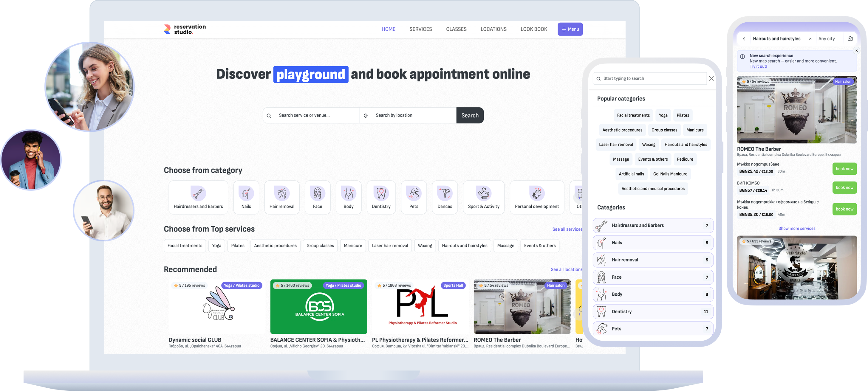868x391 pixels.
Task: Open the map search icon on phone
Action: [x=850, y=39]
